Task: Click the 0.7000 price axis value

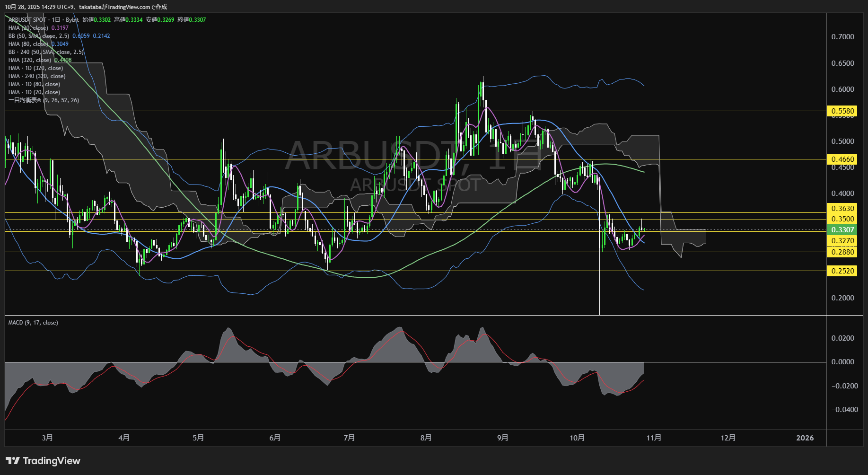Action: (842, 37)
